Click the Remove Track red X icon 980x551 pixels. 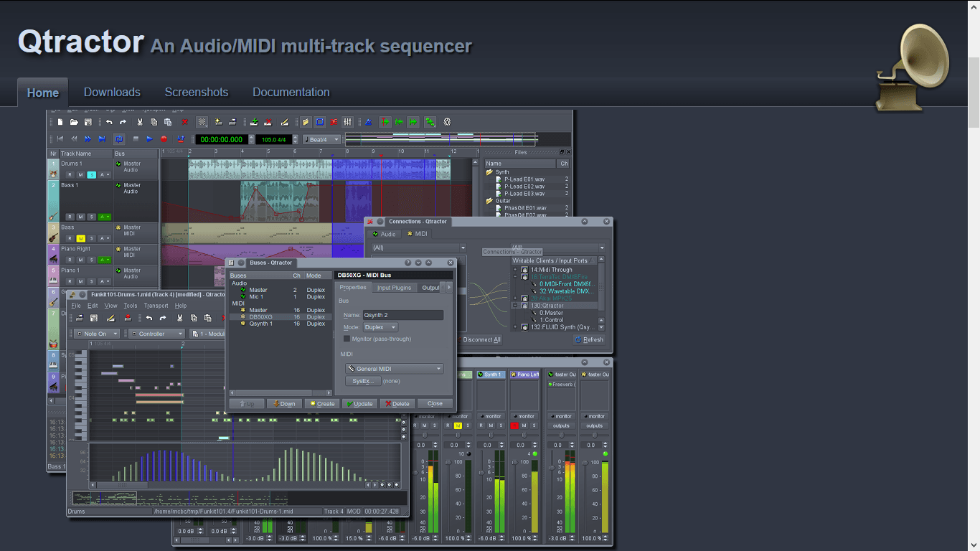[268, 122]
